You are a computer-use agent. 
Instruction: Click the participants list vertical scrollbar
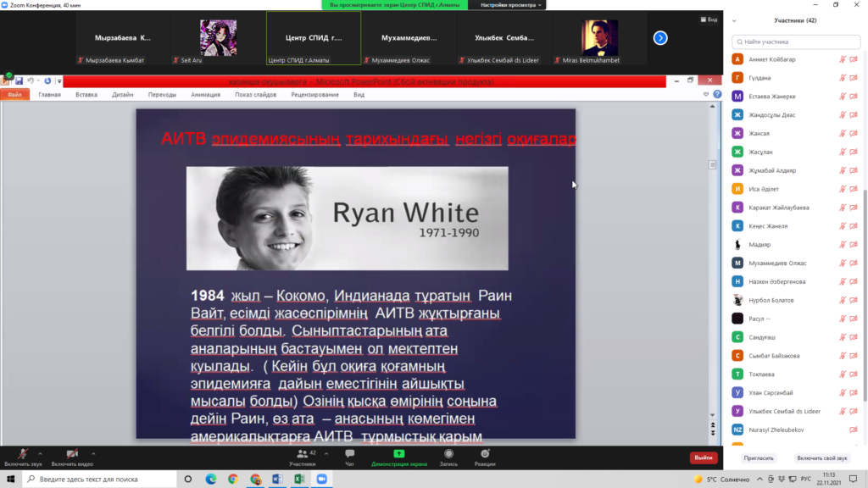tap(865, 297)
